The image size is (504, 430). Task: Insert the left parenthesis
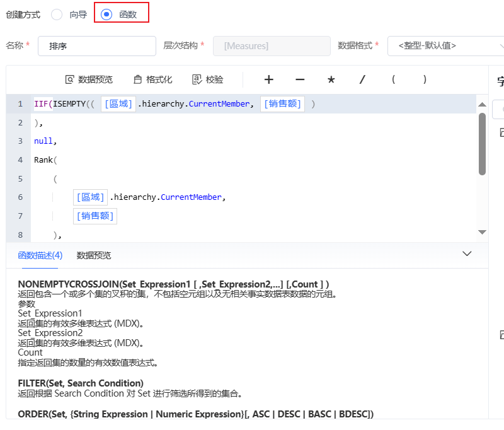[x=393, y=79]
